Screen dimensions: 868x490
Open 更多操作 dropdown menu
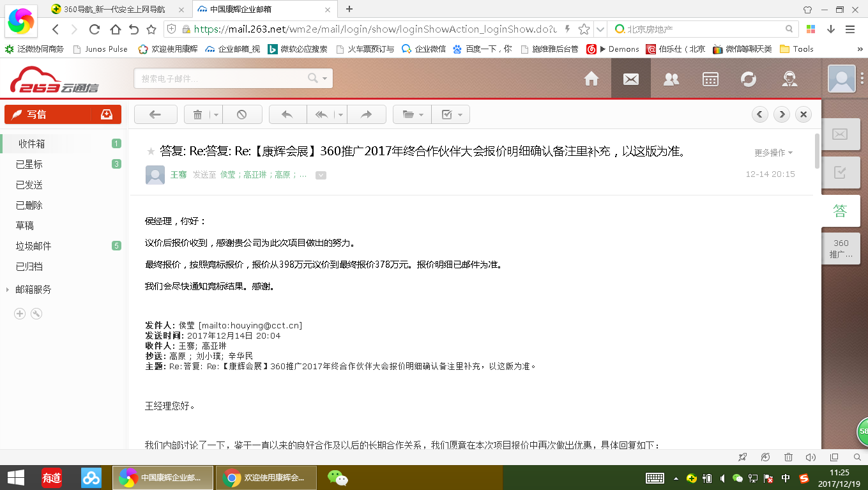773,153
